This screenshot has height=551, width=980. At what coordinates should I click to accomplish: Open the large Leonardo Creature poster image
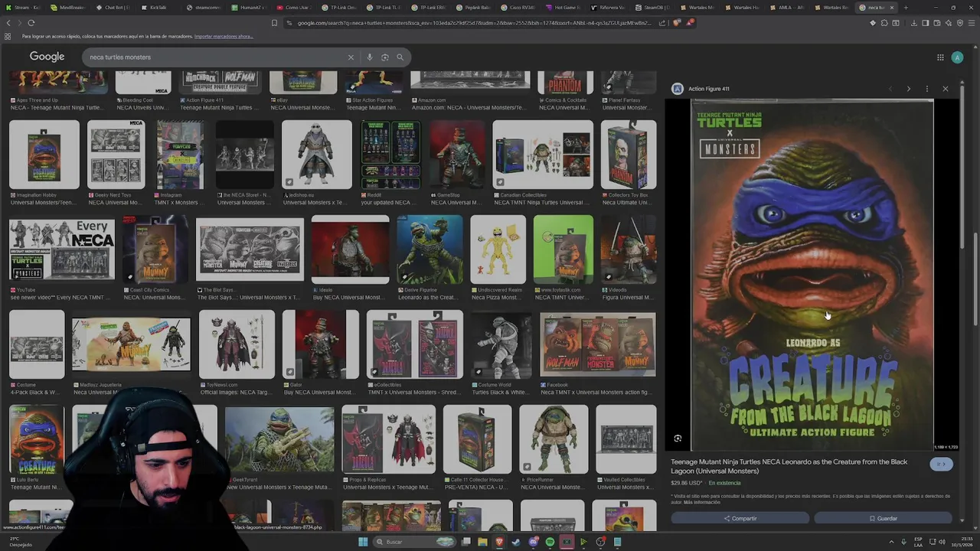pos(813,274)
